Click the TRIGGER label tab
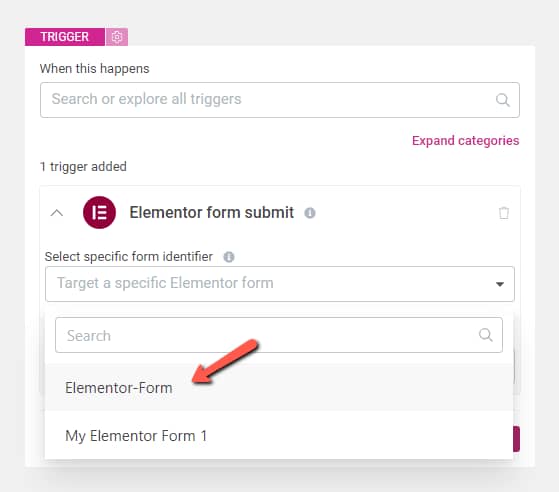This screenshot has width=559, height=492. pos(65,37)
